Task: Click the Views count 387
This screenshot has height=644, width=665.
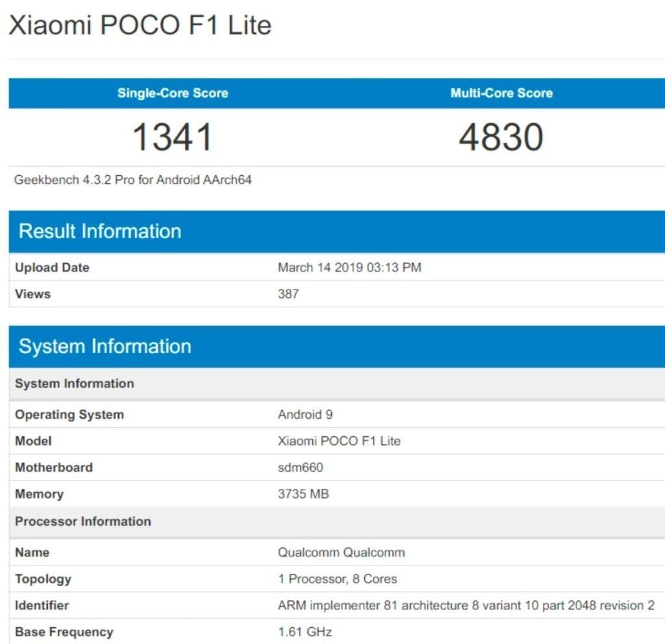Action: 288,294
